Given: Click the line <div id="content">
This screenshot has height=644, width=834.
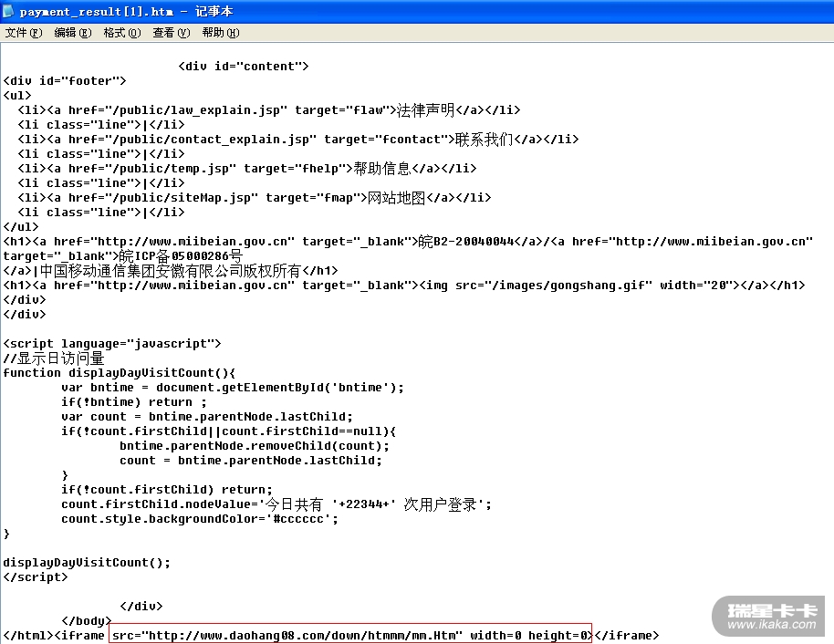Looking at the screenshot, I should [244, 67].
